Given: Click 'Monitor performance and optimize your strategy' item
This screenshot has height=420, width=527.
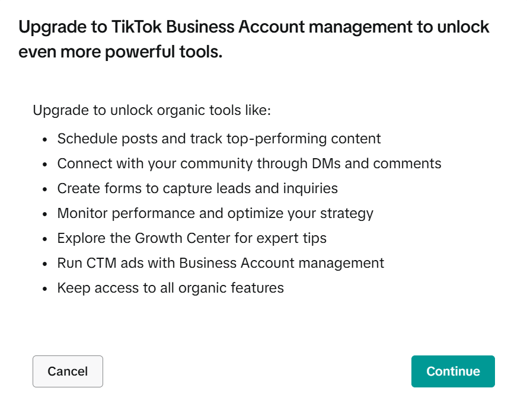Looking at the screenshot, I should click(215, 213).
